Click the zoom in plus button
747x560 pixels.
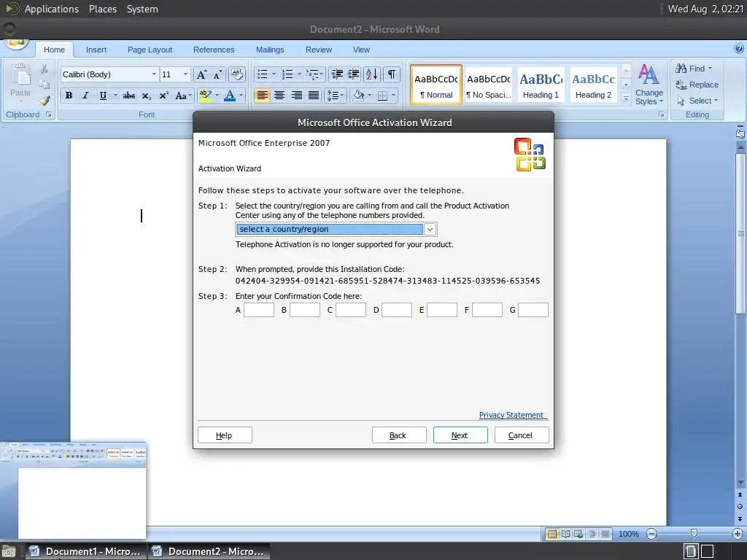coord(738,534)
